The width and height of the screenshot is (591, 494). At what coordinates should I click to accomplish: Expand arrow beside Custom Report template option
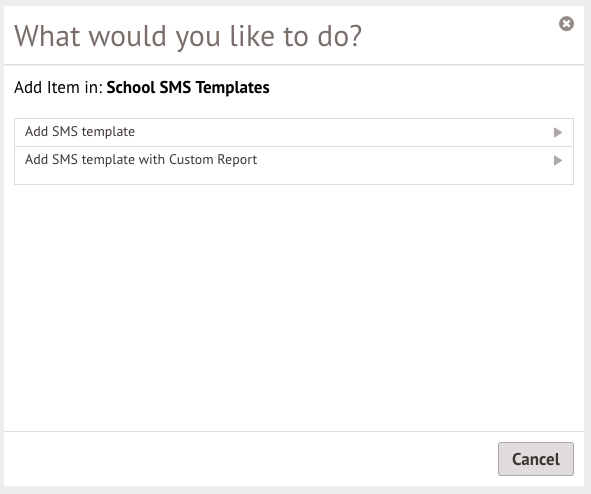[558, 161]
